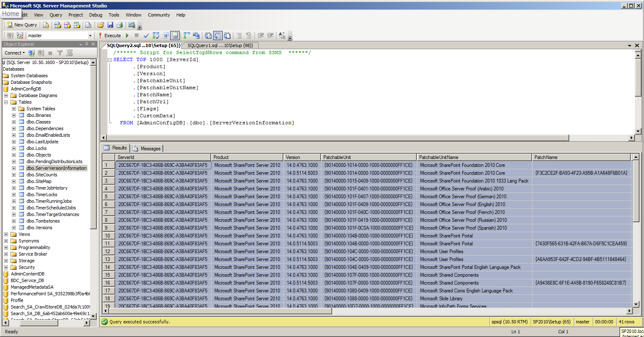Click the Increase Indent icon
This screenshot has height=337, width=644.
270,36
